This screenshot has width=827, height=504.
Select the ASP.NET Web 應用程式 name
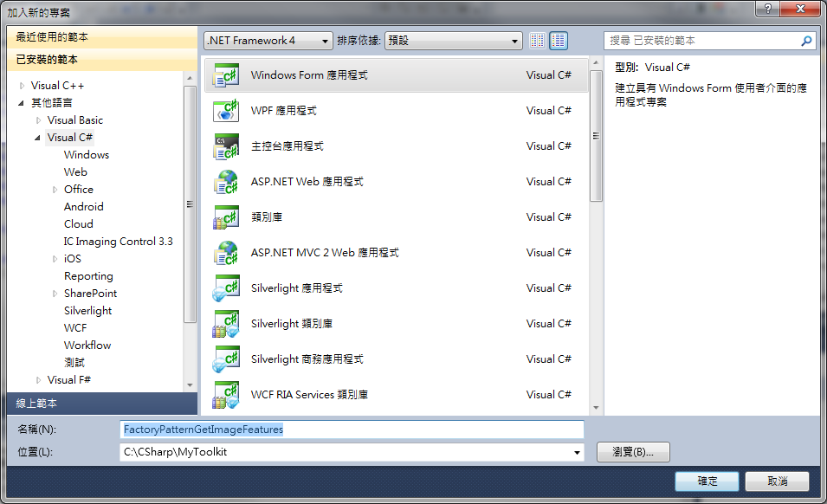click(307, 182)
